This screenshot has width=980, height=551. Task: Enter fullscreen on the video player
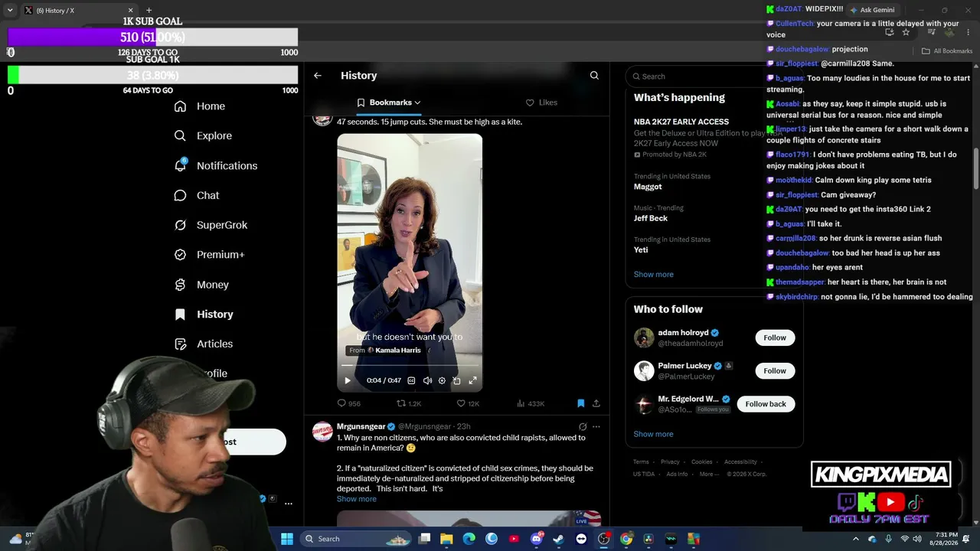472,380
